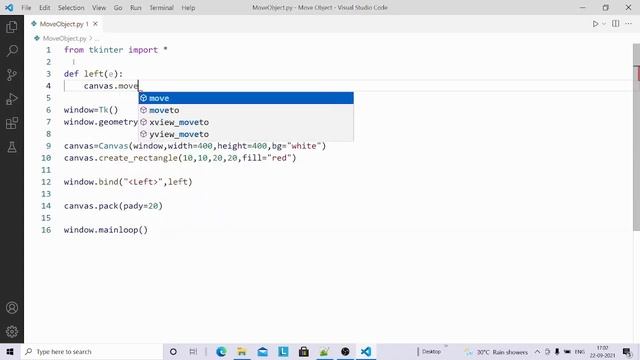This screenshot has height=360, width=640.
Task: Open Cortana circle icon in taskbar
Action: (x=173, y=351)
